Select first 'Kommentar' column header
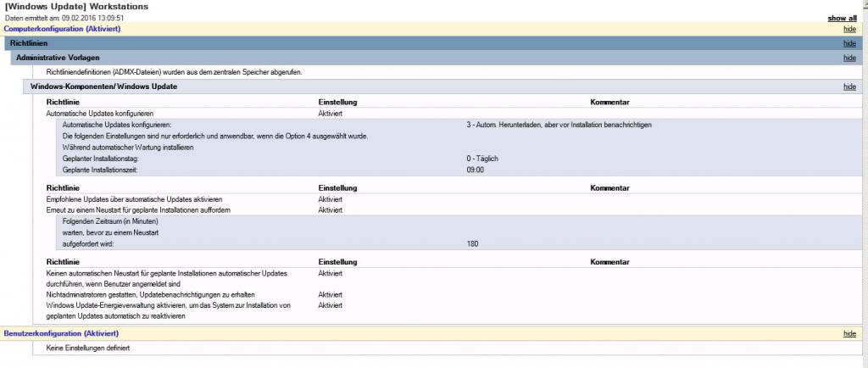This screenshot has width=868, height=368. (x=610, y=103)
